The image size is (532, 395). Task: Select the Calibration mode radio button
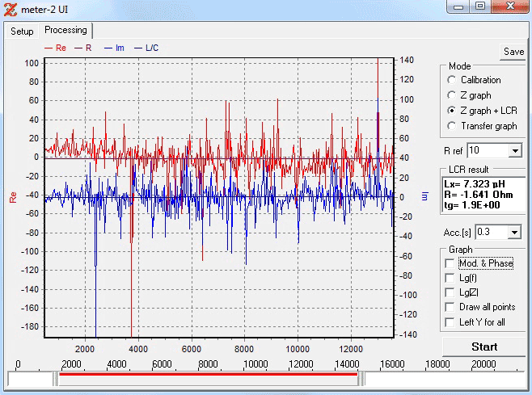(x=451, y=80)
